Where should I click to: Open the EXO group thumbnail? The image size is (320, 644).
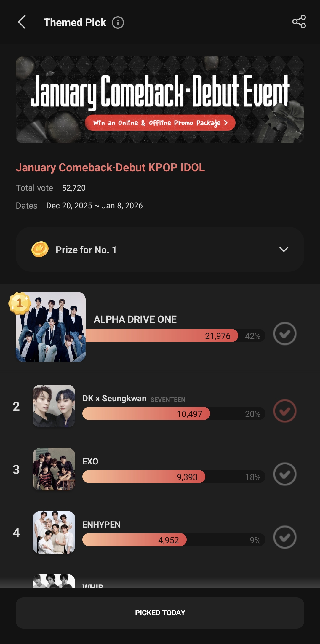pyautogui.click(x=54, y=469)
